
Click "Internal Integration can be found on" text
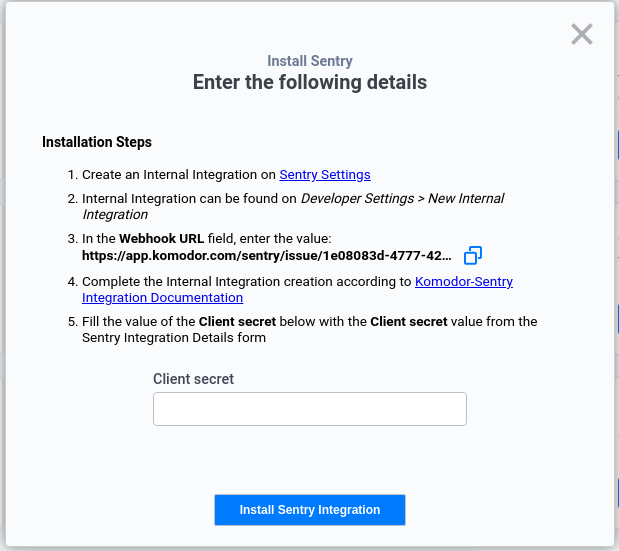coord(189,199)
